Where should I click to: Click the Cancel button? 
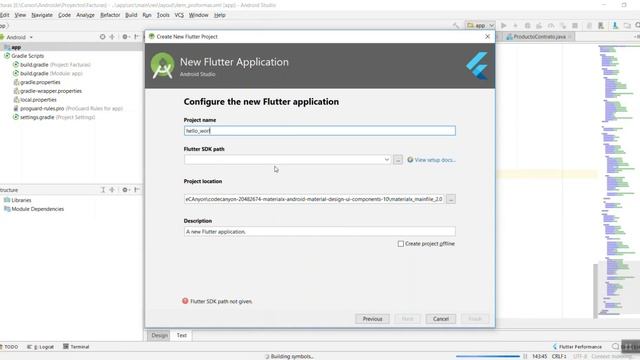(441, 319)
